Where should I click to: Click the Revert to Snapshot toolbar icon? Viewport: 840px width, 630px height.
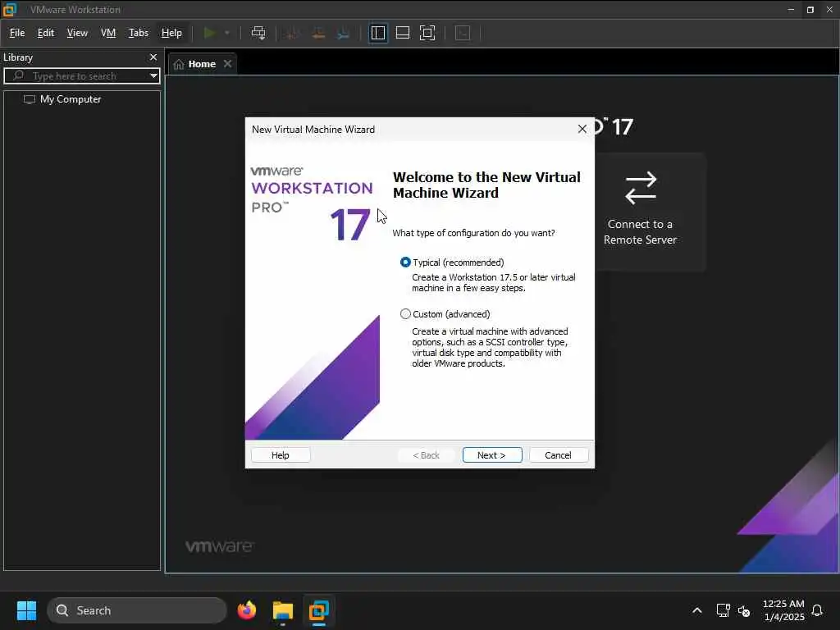[318, 33]
